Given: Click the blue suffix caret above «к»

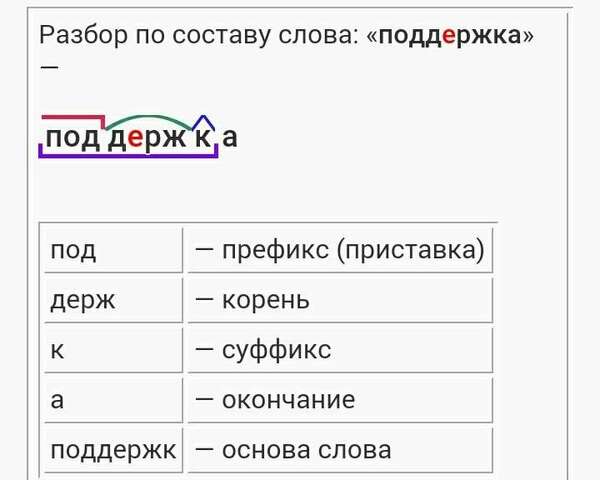Looking at the screenshot, I should point(203,122).
